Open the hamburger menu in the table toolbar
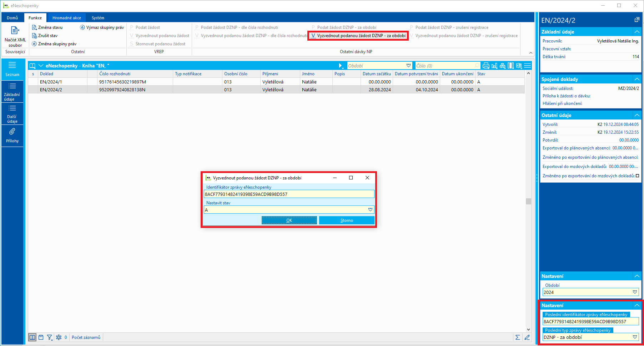The width and height of the screenshot is (644, 346). 528,66
